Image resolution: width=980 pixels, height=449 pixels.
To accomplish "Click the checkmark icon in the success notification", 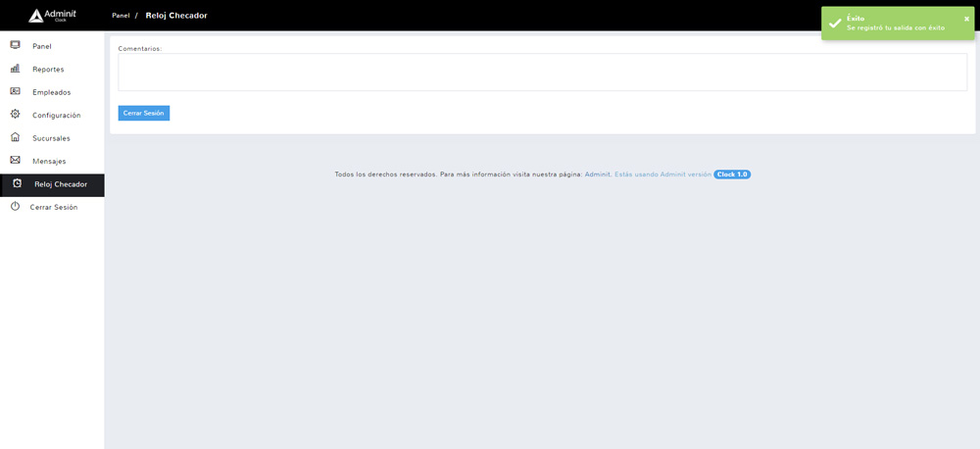I will point(835,24).
